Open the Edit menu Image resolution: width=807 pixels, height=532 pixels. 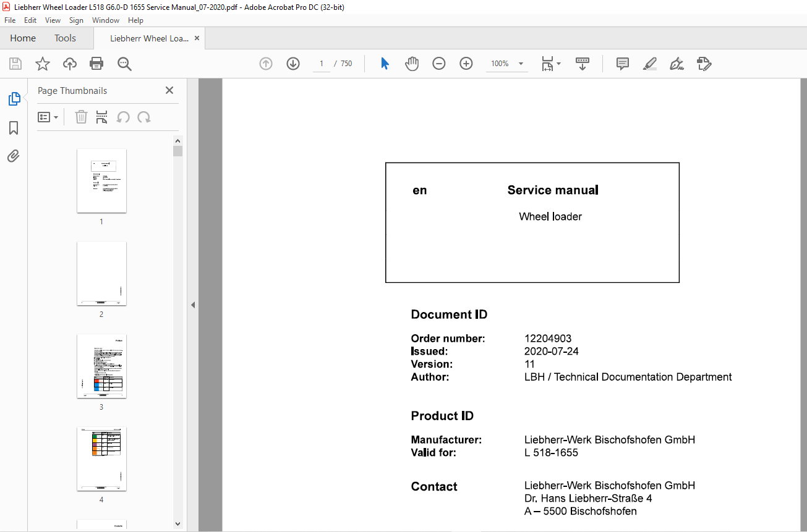click(30, 20)
